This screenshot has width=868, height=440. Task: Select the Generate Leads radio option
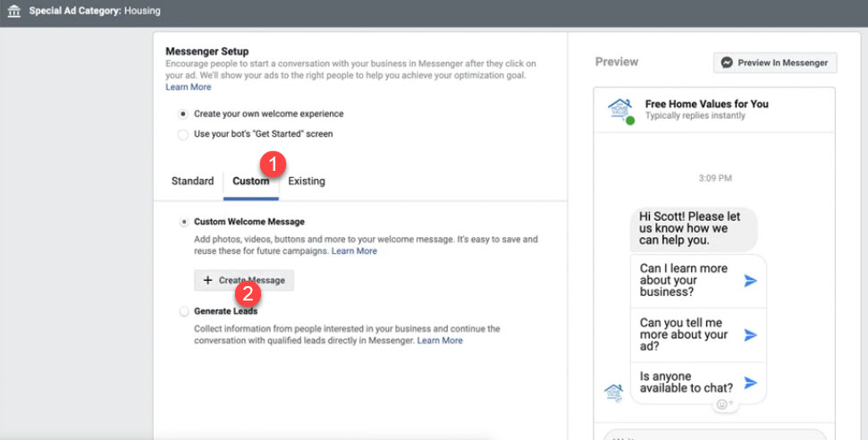(184, 311)
